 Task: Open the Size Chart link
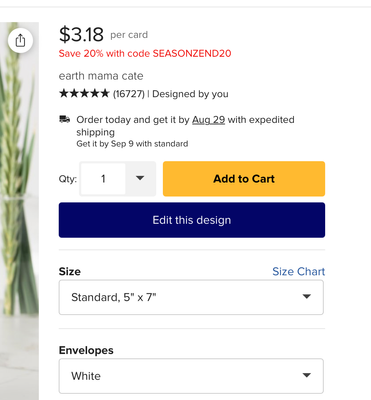[298, 271]
